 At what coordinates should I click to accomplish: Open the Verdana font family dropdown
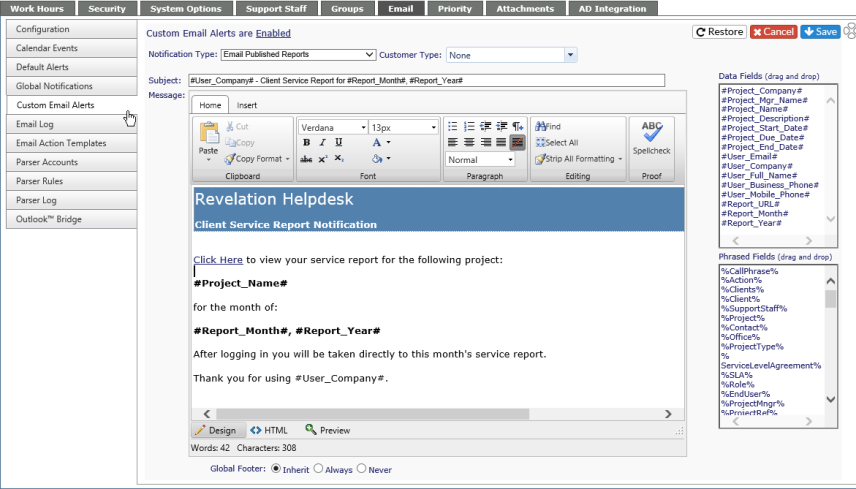[333, 127]
